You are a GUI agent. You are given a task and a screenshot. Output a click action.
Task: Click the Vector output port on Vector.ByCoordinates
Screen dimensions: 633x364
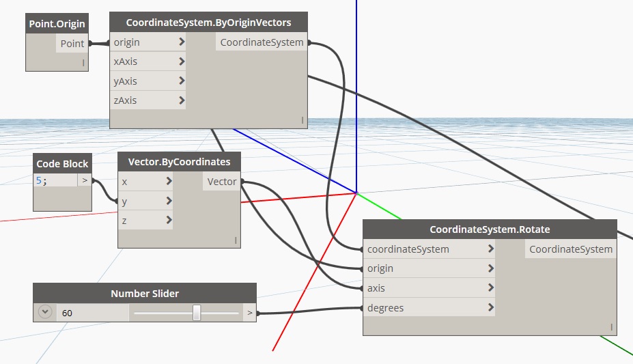(222, 182)
